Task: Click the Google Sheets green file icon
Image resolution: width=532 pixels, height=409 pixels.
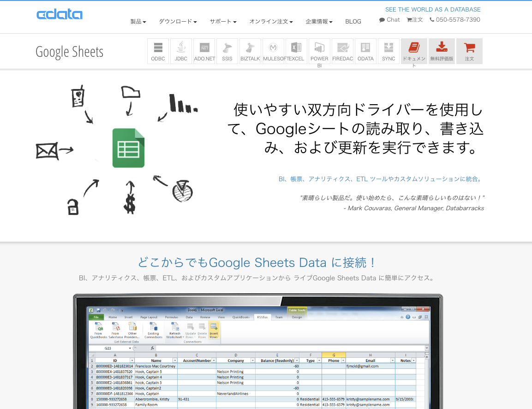Action: [x=129, y=148]
